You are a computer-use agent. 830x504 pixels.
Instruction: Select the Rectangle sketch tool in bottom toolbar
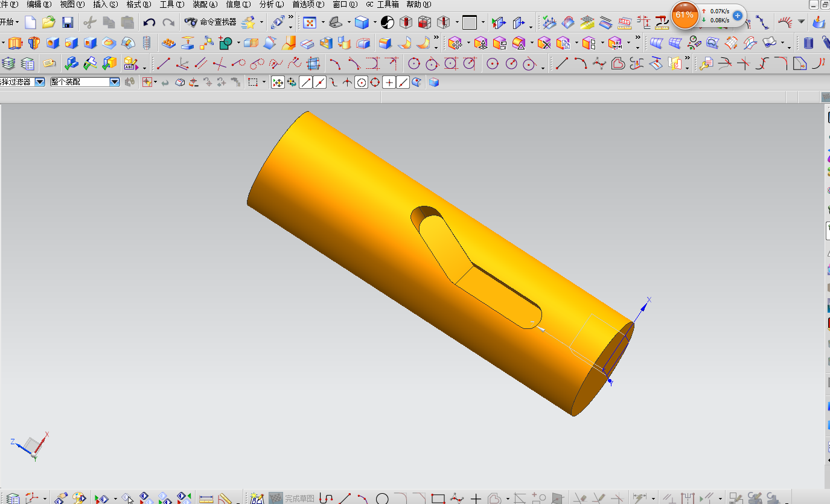point(438,498)
